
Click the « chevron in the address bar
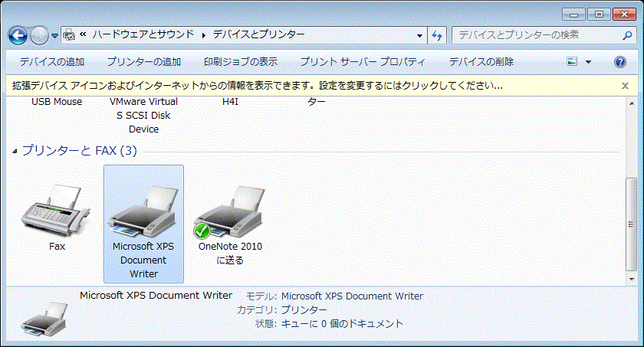tap(83, 34)
